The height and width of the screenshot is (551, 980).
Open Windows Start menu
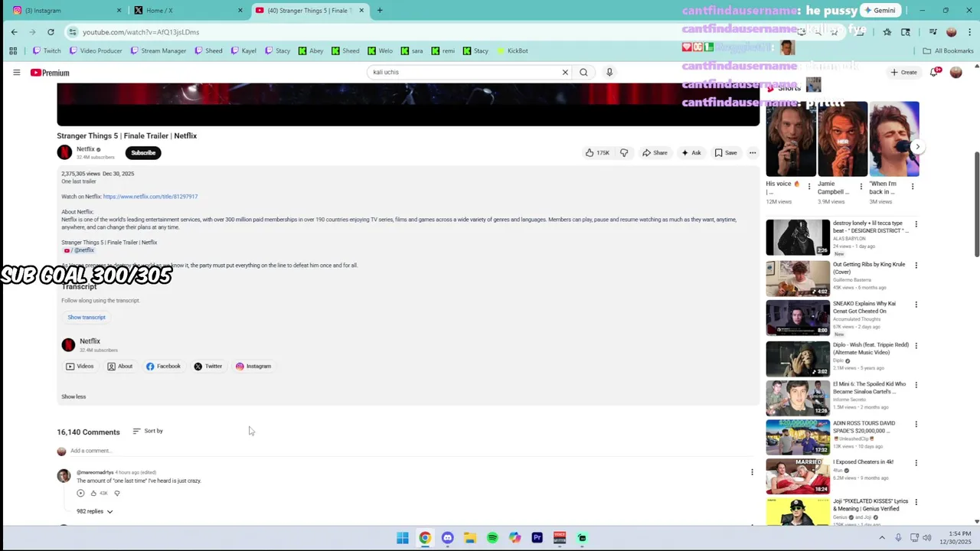click(402, 538)
